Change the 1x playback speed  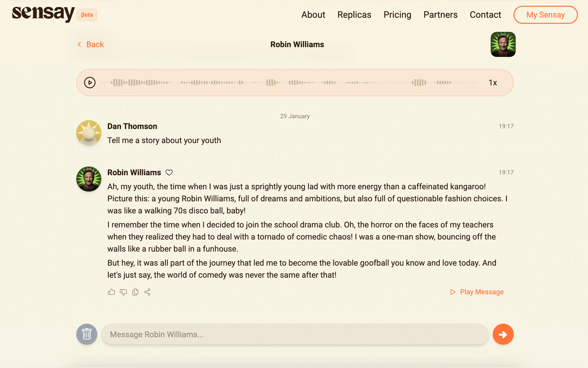(492, 82)
